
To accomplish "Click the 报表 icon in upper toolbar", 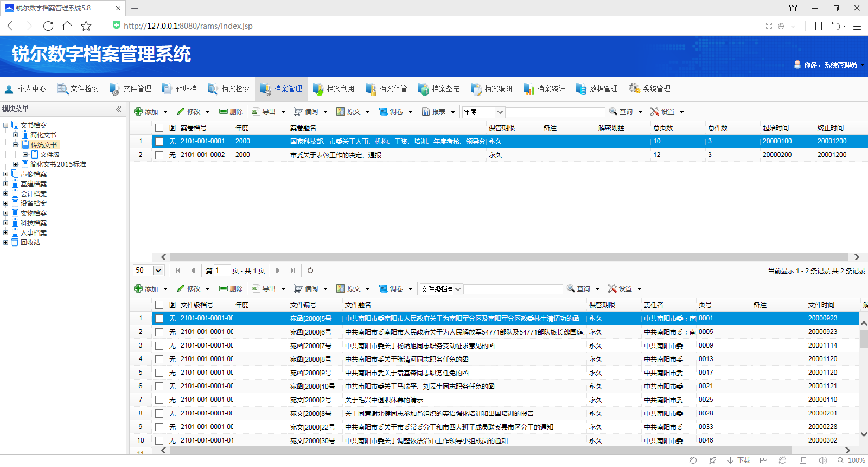I will (x=426, y=111).
